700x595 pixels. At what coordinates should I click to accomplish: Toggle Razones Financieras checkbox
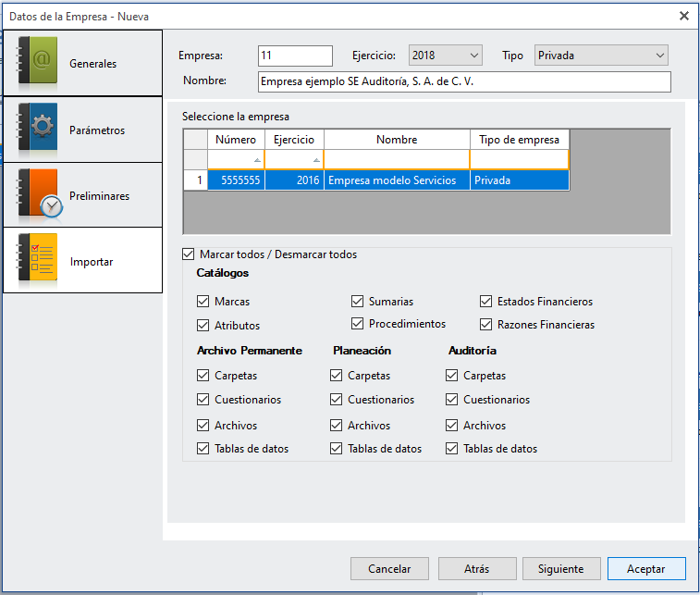(486, 325)
